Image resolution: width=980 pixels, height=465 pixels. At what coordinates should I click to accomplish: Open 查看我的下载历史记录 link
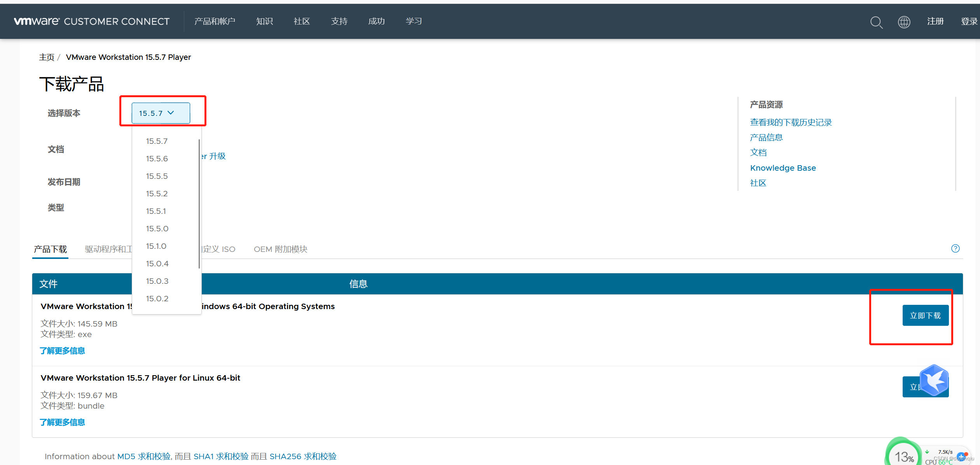click(791, 122)
